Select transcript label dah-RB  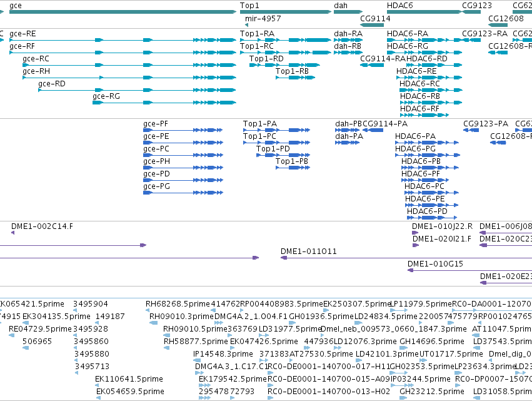[x=348, y=46]
